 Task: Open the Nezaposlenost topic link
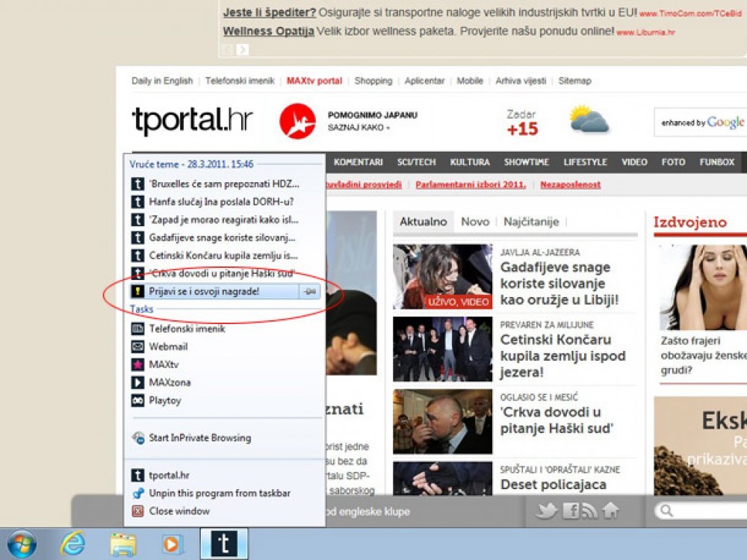[570, 184]
